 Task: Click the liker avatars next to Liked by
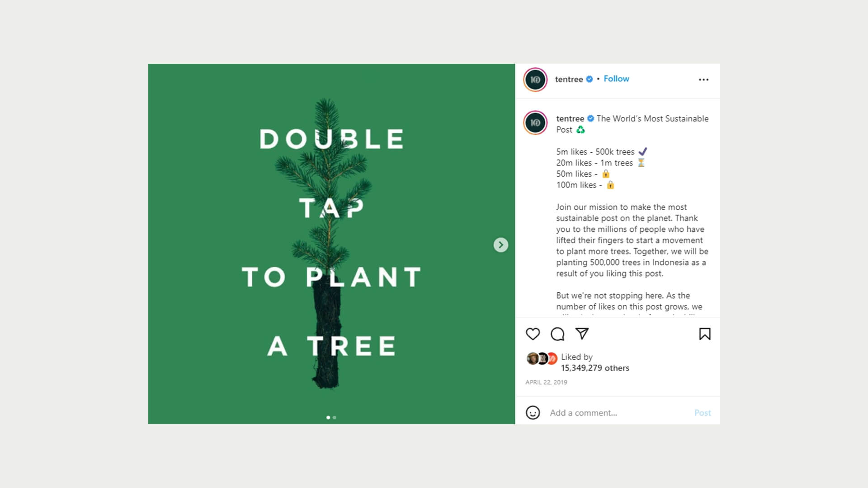click(x=542, y=359)
